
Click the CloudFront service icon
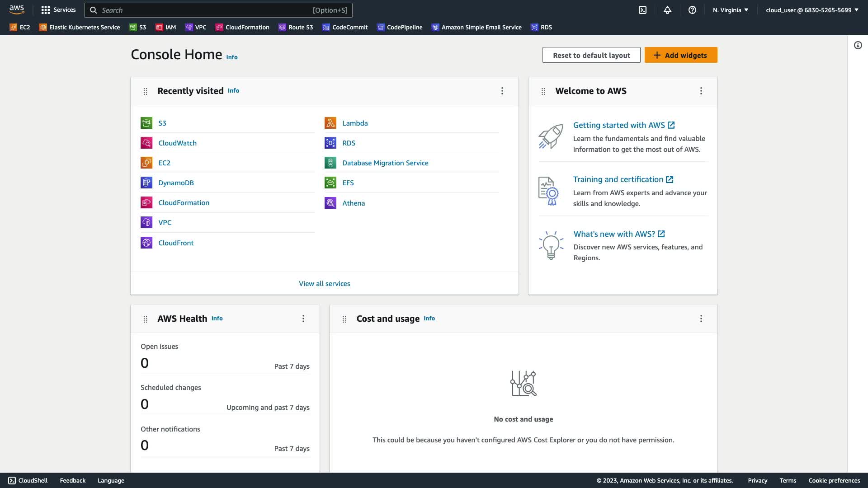(x=146, y=243)
